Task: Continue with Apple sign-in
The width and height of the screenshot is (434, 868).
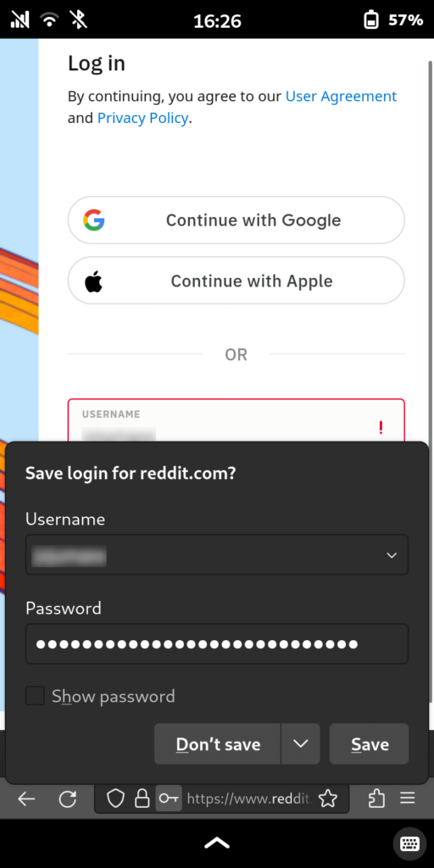Action: 236,281
